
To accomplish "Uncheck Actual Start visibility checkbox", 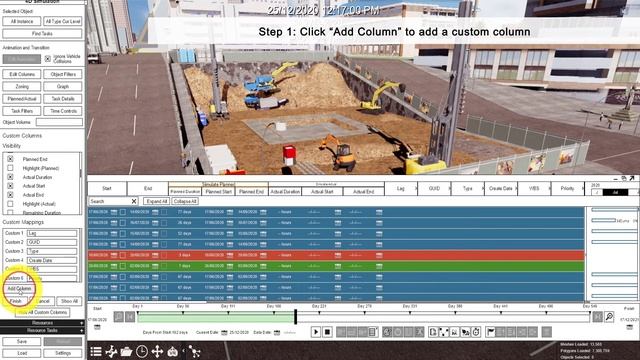I will [10, 186].
